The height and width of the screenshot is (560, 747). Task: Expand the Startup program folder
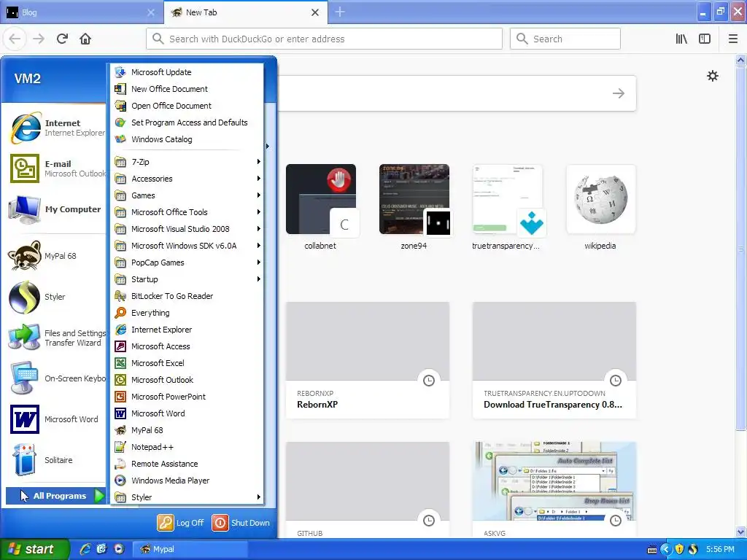click(x=187, y=279)
